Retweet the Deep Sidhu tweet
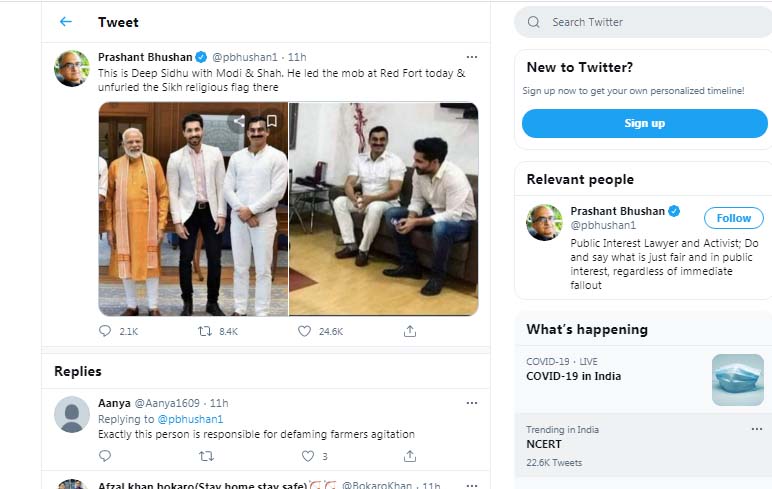Viewport: 772px width, 489px height. 205,331
